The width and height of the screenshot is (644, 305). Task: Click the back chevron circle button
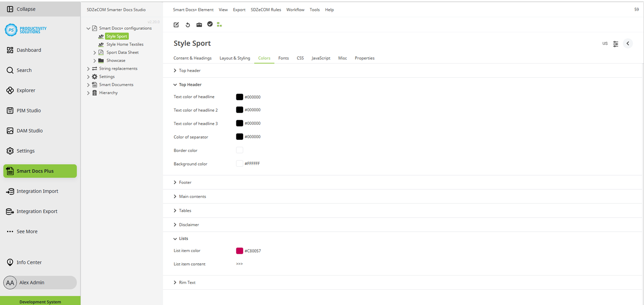(628, 44)
